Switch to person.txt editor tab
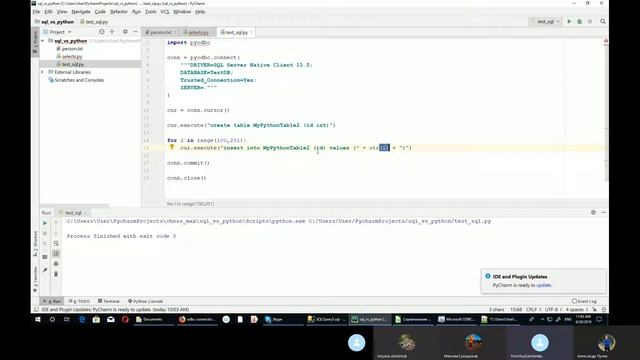Image resolution: width=640 pixels, height=360 pixels. [x=160, y=32]
